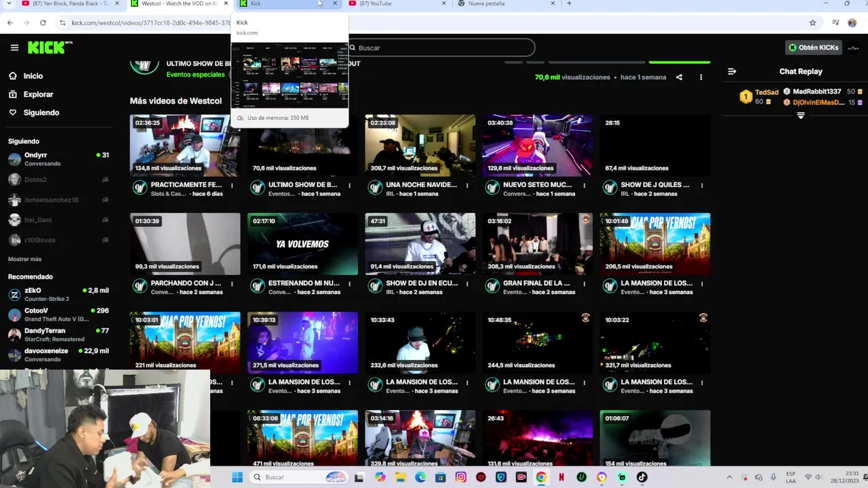Go back in the browser

click(10, 22)
